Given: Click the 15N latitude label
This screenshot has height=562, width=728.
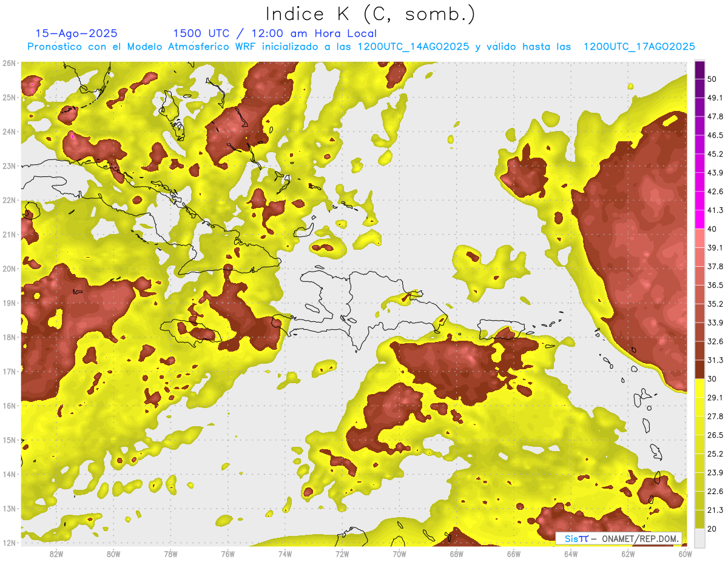Looking at the screenshot, I should [x=9, y=440].
